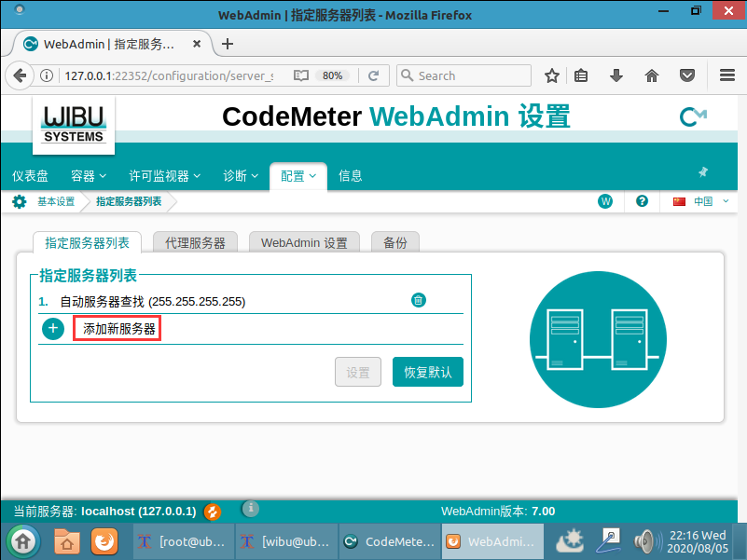Click the settings gear icon in breadcrumb
The height and width of the screenshot is (560, 747).
pyautogui.click(x=19, y=202)
